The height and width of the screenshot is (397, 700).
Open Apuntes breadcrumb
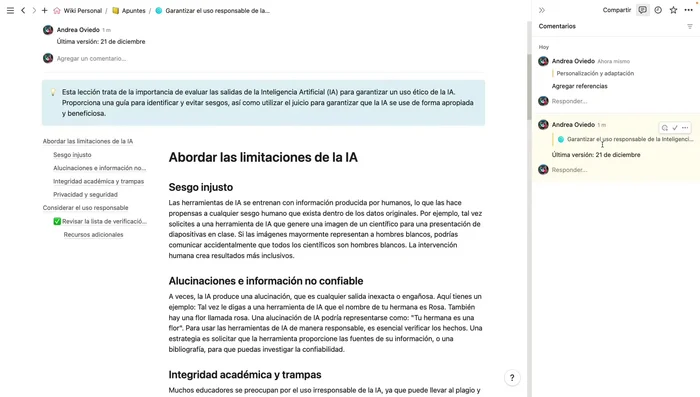click(x=133, y=10)
